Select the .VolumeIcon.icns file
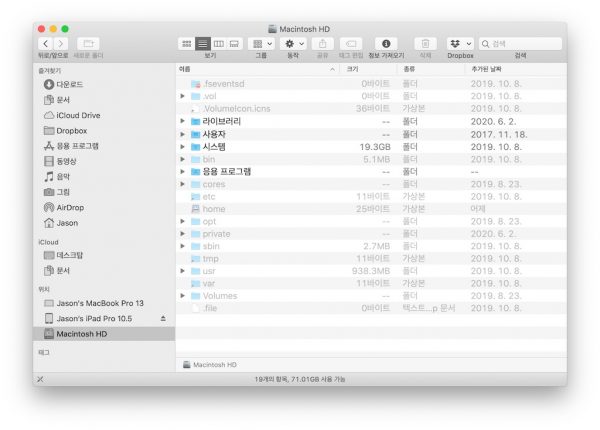Screen dimensions: 600x430 (x=371, y=109)
